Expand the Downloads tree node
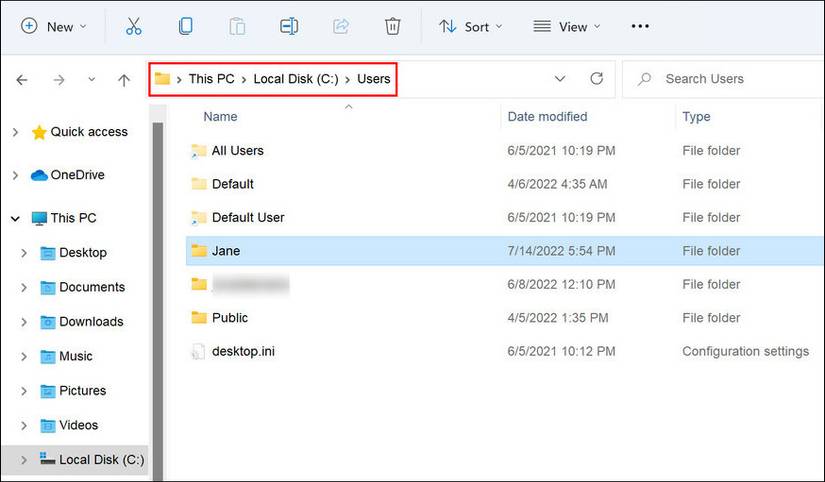The height and width of the screenshot is (482, 825). [x=24, y=322]
